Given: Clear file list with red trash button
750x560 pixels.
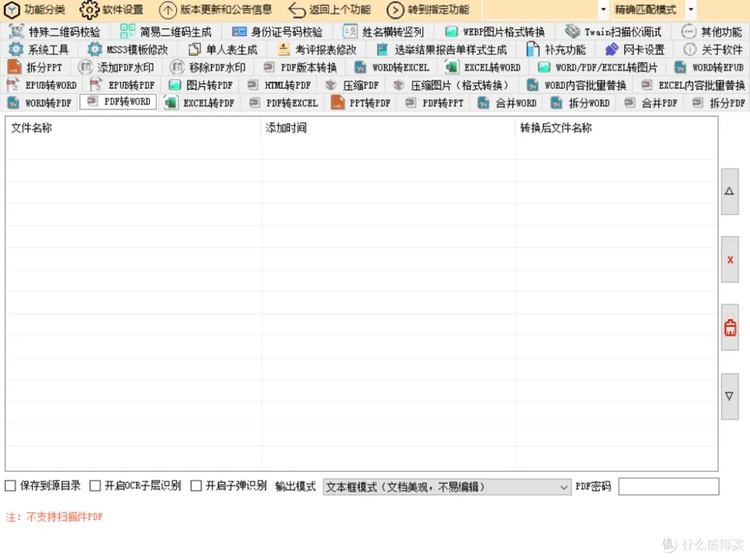Looking at the screenshot, I should 729,328.
